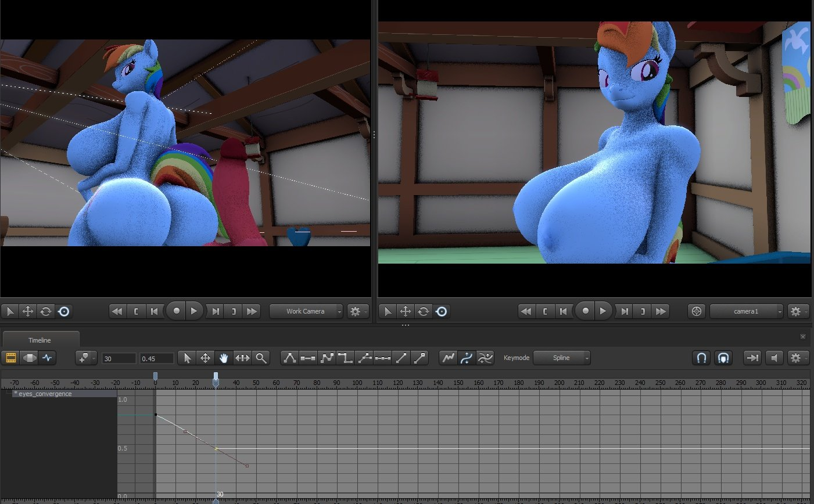
Task: Click record in the camera1 viewport controls
Action: pyautogui.click(x=585, y=311)
